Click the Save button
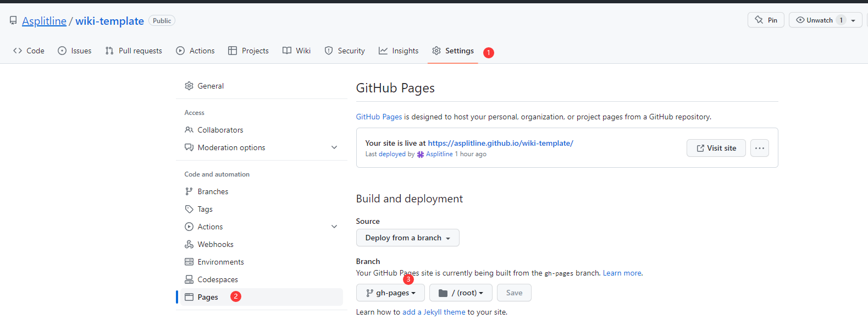This screenshot has width=868, height=319. coord(514,293)
